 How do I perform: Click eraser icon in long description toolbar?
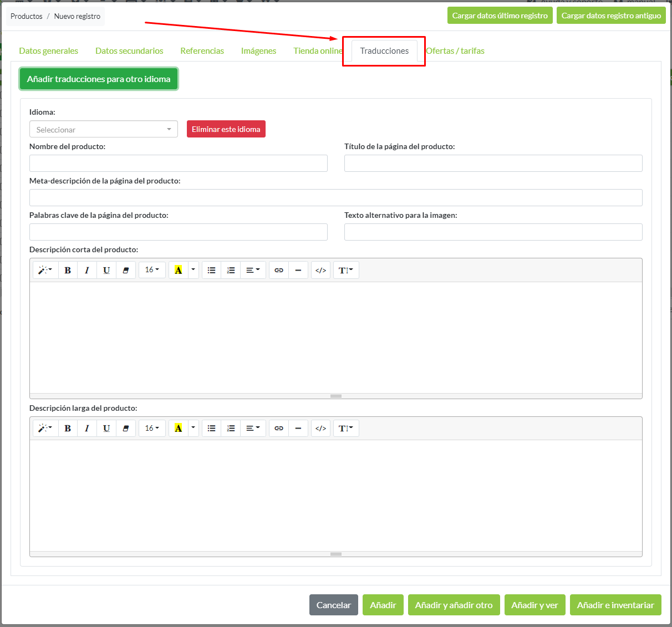(125, 428)
